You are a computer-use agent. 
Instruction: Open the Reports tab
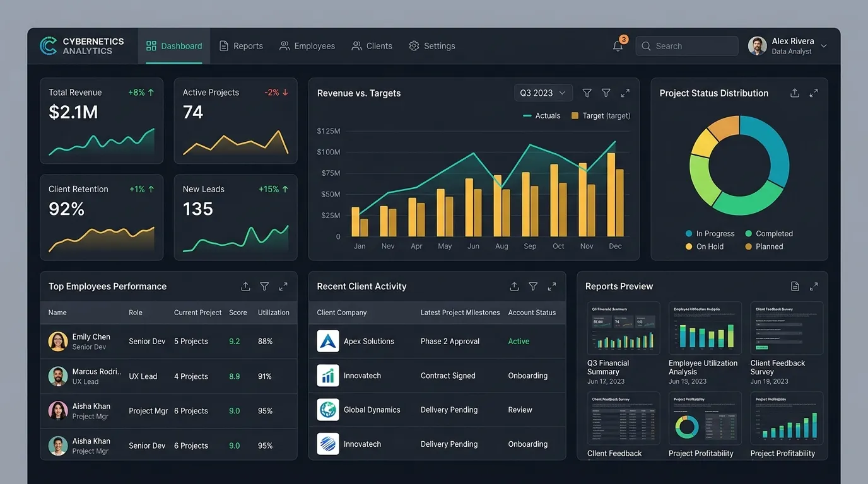click(241, 46)
